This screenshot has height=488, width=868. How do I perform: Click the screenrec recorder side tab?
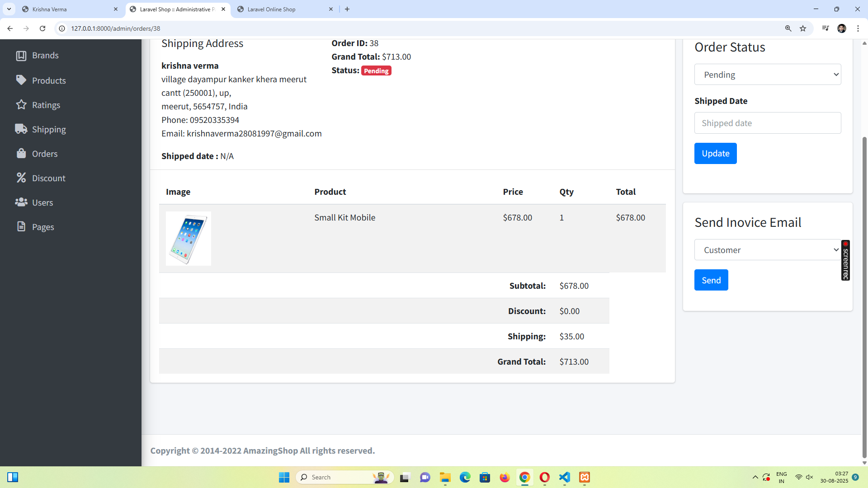point(845,260)
